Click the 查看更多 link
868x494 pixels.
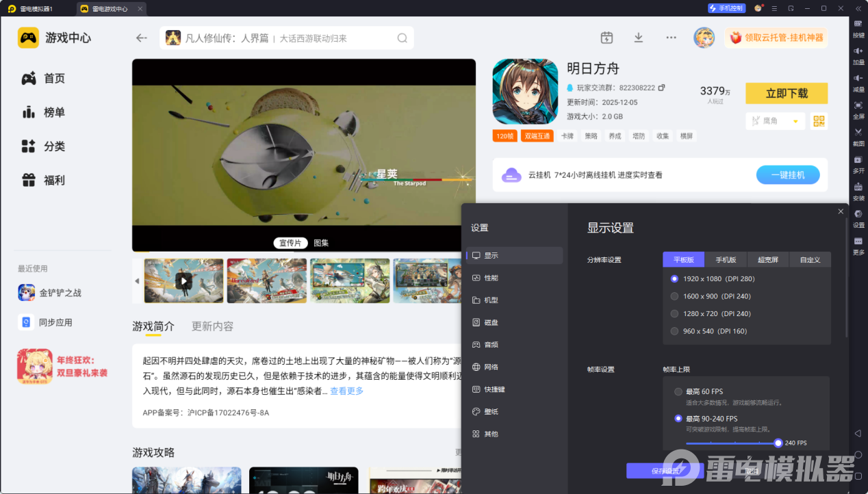(346, 391)
